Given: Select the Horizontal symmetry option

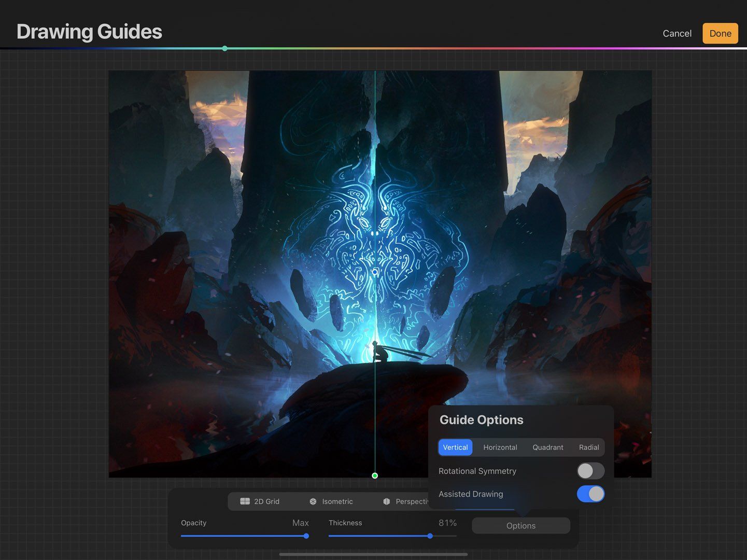Looking at the screenshot, I should click(500, 447).
